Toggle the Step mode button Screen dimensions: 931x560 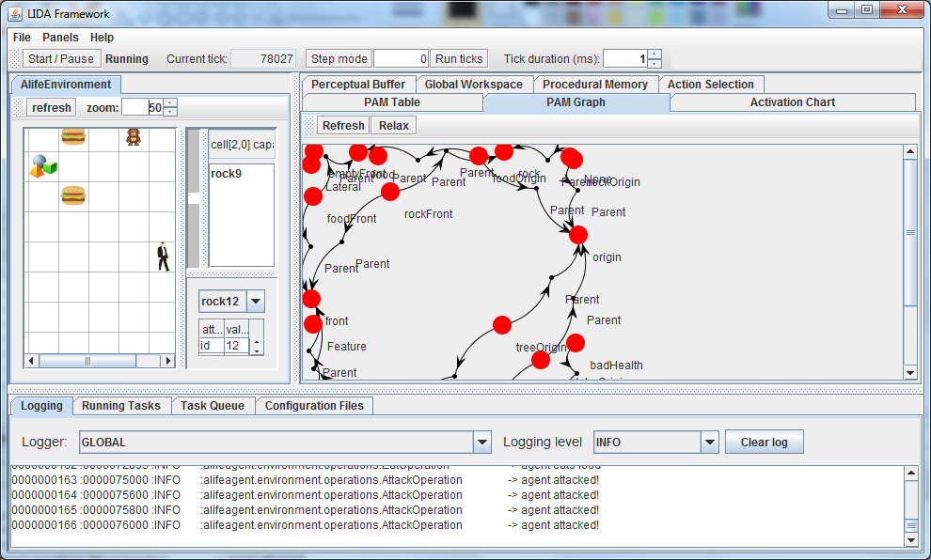(339, 58)
